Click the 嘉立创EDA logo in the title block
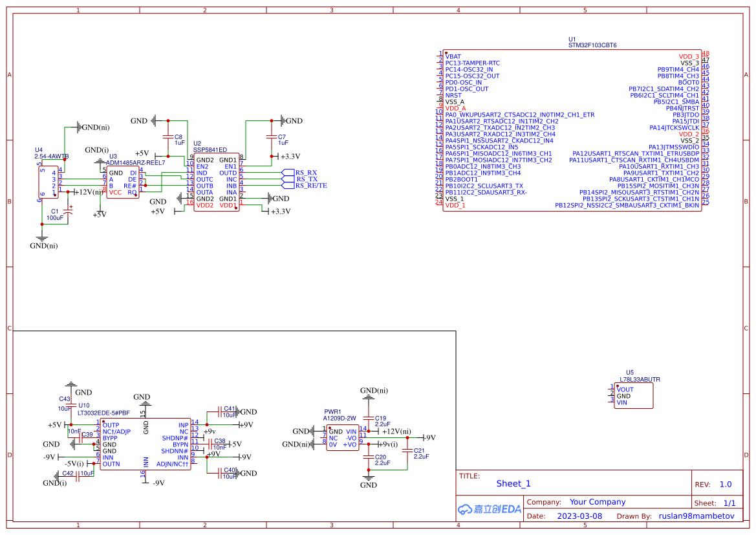 tap(490, 509)
